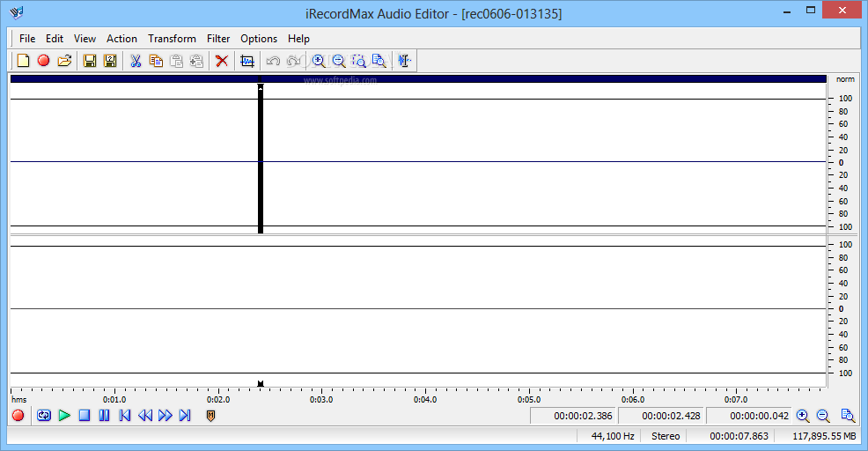Toggle loop playback mode
The image size is (868, 451).
click(44, 415)
